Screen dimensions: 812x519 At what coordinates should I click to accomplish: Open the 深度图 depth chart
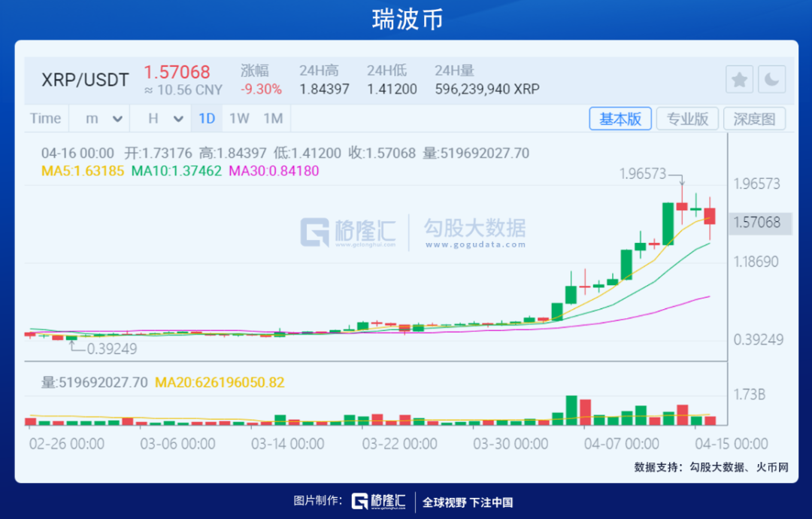[x=754, y=119]
